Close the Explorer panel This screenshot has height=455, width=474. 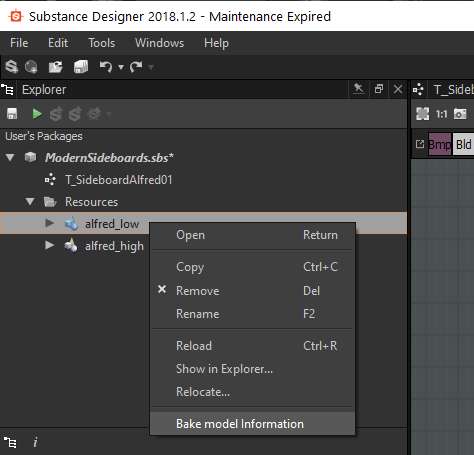(x=398, y=89)
